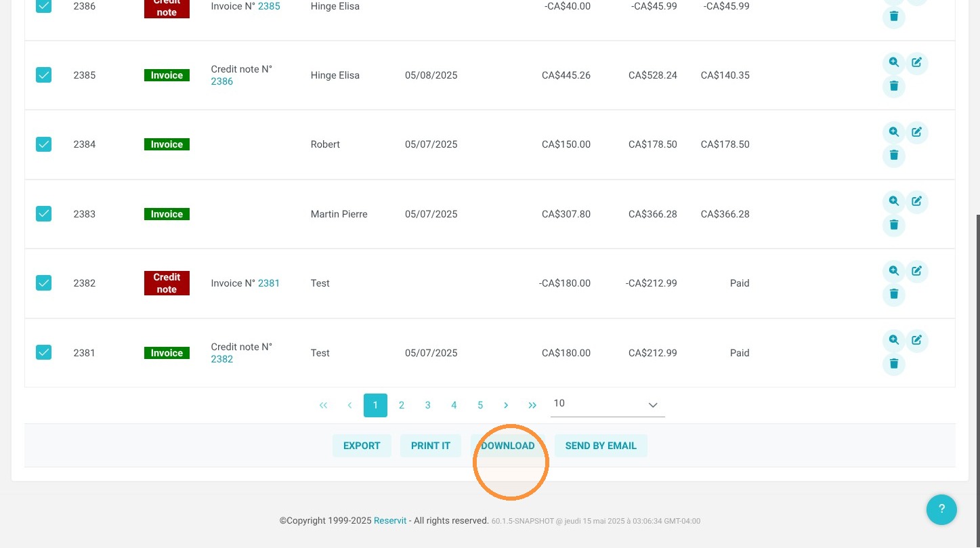Uncheck the row 2381 checkbox
Viewport: 980px width, 548px height.
(x=43, y=352)
